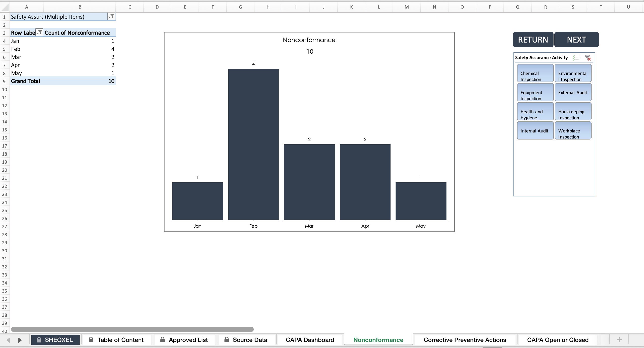
Task: Click the add new sheet plus icon
Action: (x=619, y=339)
